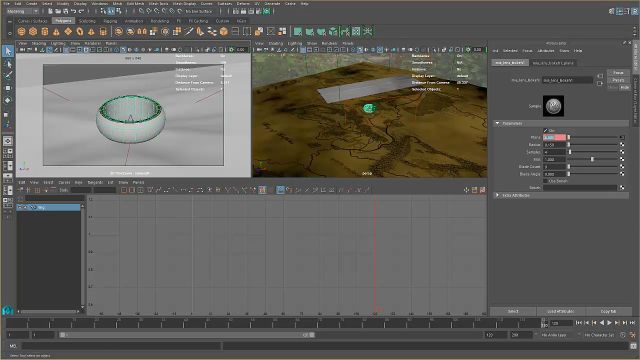
Task: Open the Deform menu in main menu bar
Action: tap(243, 3)
